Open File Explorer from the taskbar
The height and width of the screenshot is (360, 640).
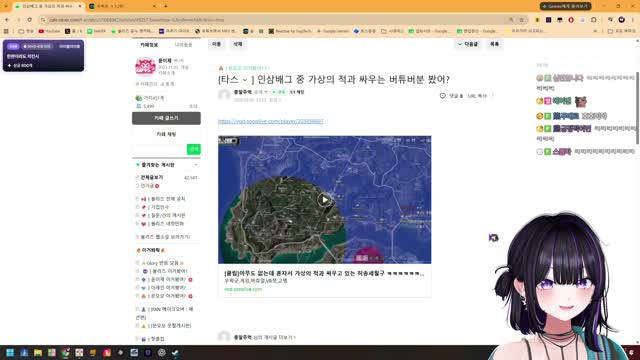click(x=38, y=353)
